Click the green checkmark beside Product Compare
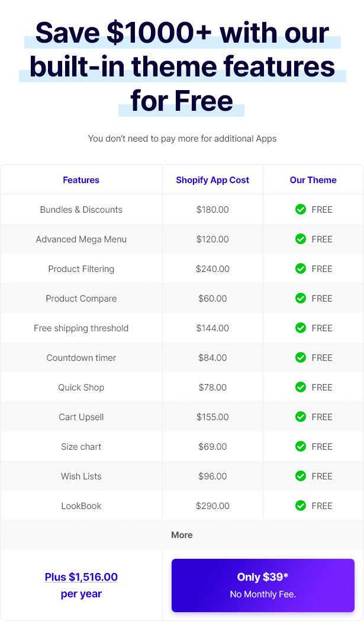Image resolution: width=364 pixels, height=640 pixels. coord(301,298)
